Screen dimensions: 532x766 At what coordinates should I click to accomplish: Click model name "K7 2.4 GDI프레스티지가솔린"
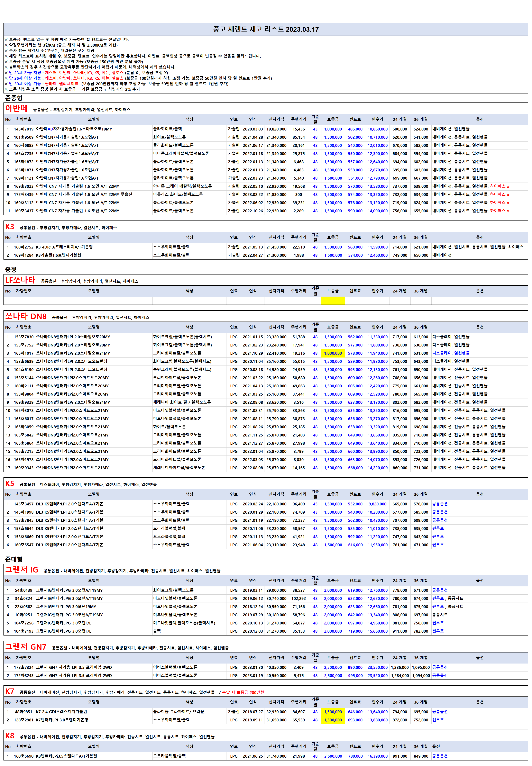[x=61, y=712]
